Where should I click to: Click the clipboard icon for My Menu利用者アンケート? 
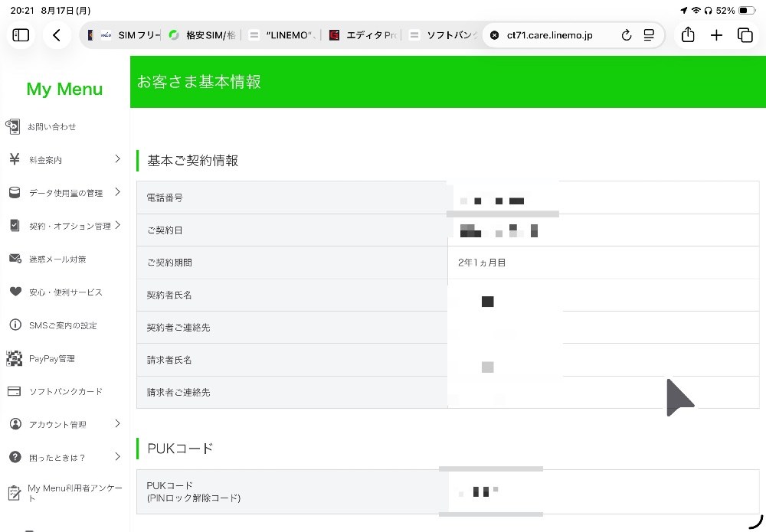[15, 493]
